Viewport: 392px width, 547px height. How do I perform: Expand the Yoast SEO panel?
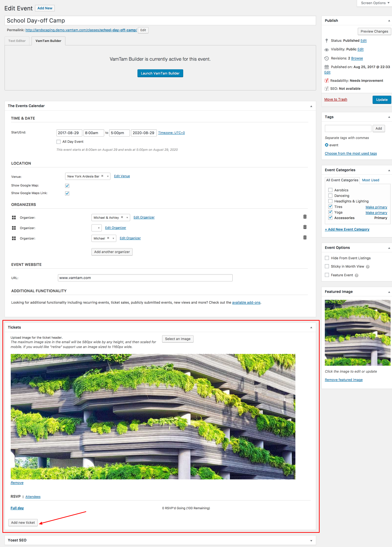(x=311, y=540)
